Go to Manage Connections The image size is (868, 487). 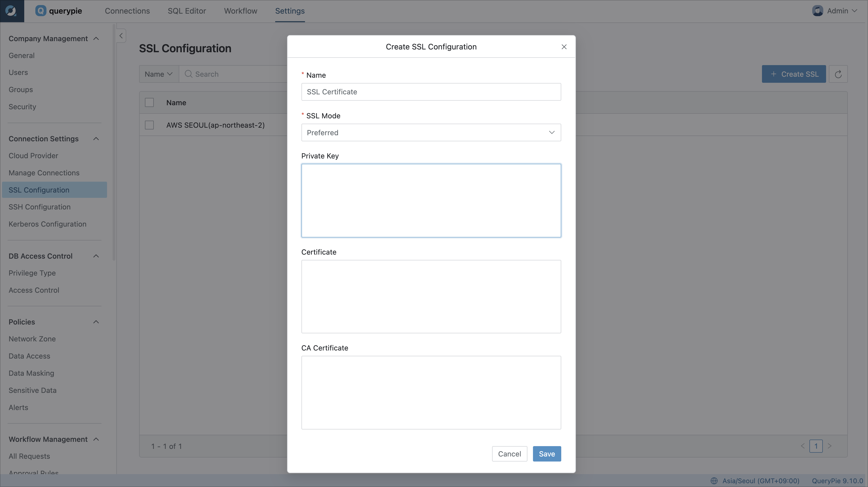click(x=44, y=173)
